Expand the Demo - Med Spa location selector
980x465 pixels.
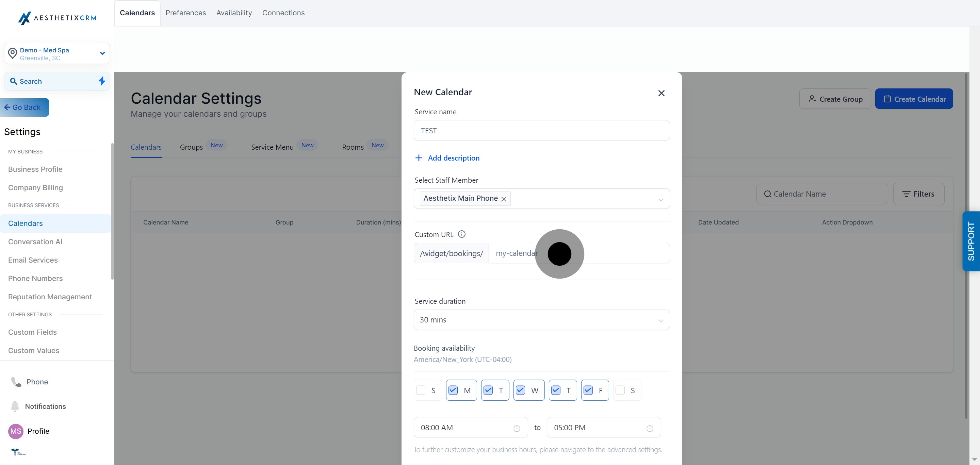point(57,54)
